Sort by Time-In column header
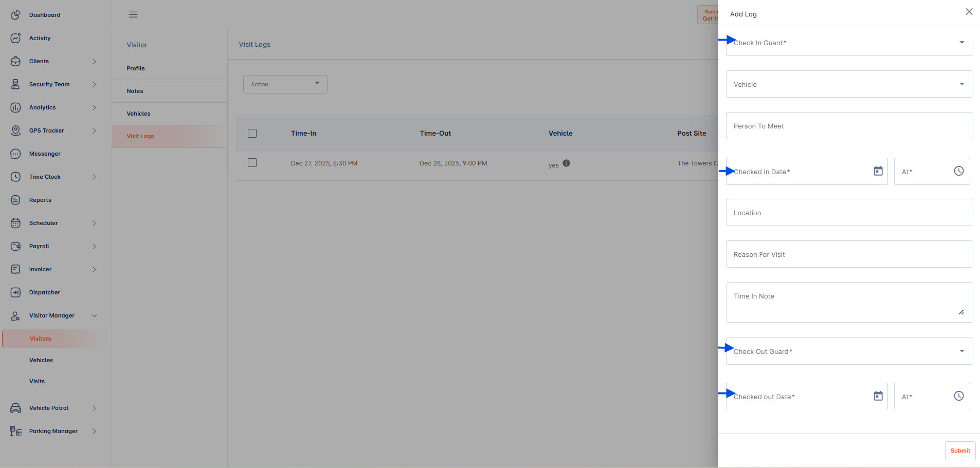 click(303, 133)
